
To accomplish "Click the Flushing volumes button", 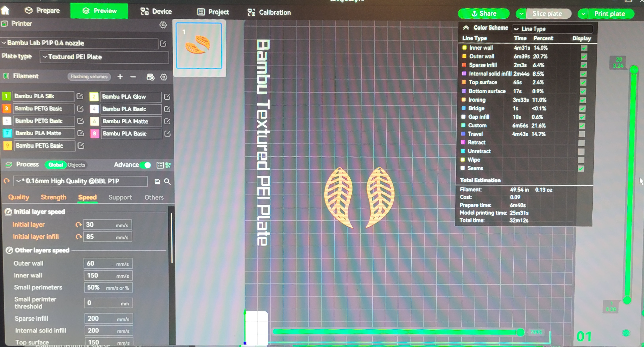I will 89,77.
